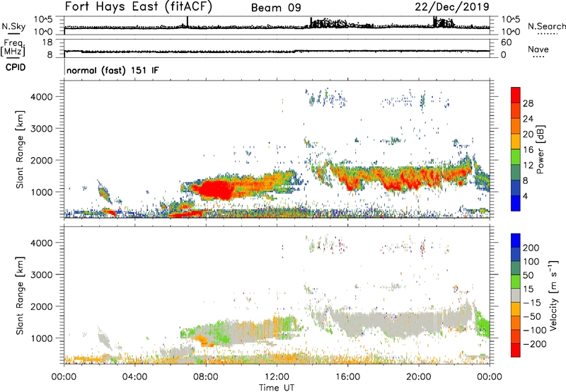Screen dimensions: 566x392
Task: Click the velocity panel 'Slant Range [km]' label
Action: 20,295
